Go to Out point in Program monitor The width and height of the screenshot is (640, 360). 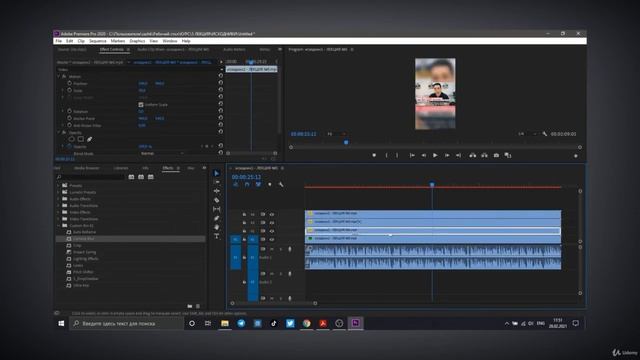coord(458,156)
